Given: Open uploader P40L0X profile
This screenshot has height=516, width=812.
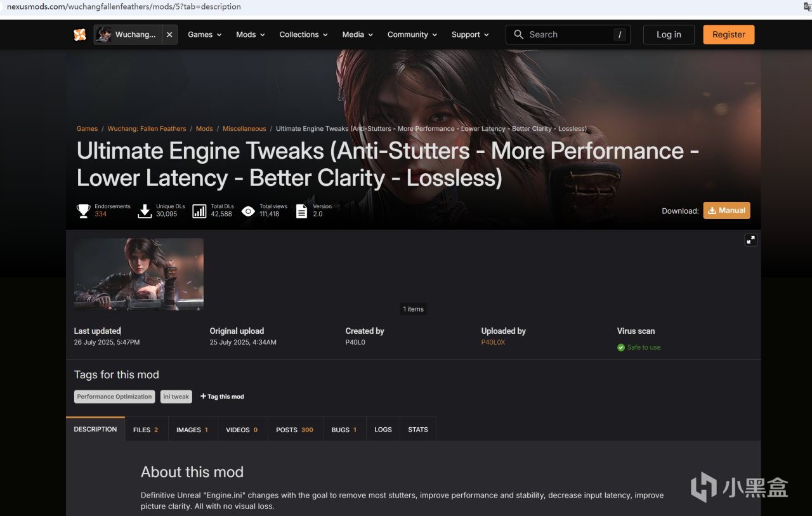Looking at the screenshot, I should pyautogui.click(x=493, y=343).
